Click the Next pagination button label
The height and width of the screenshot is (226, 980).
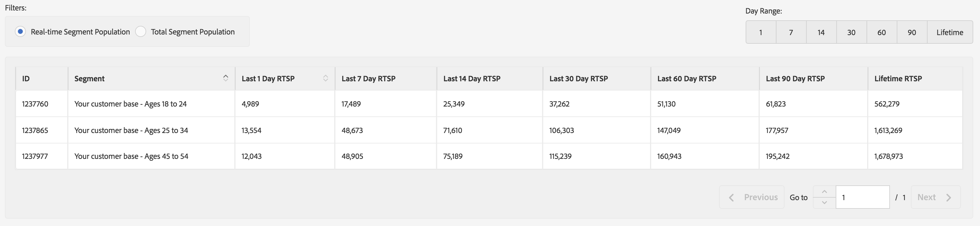[926, 197]
